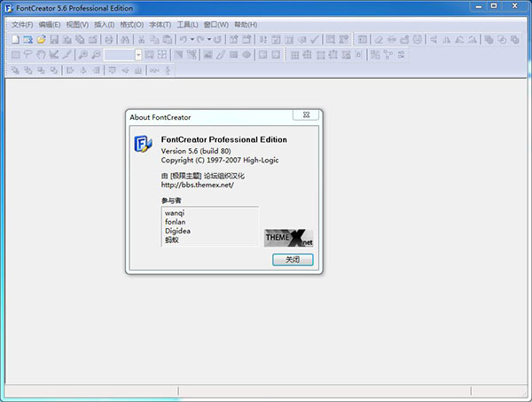Close About FontCreator dialog with X button
The width and height of the screenshot is (532, 402).
(306, 114)
